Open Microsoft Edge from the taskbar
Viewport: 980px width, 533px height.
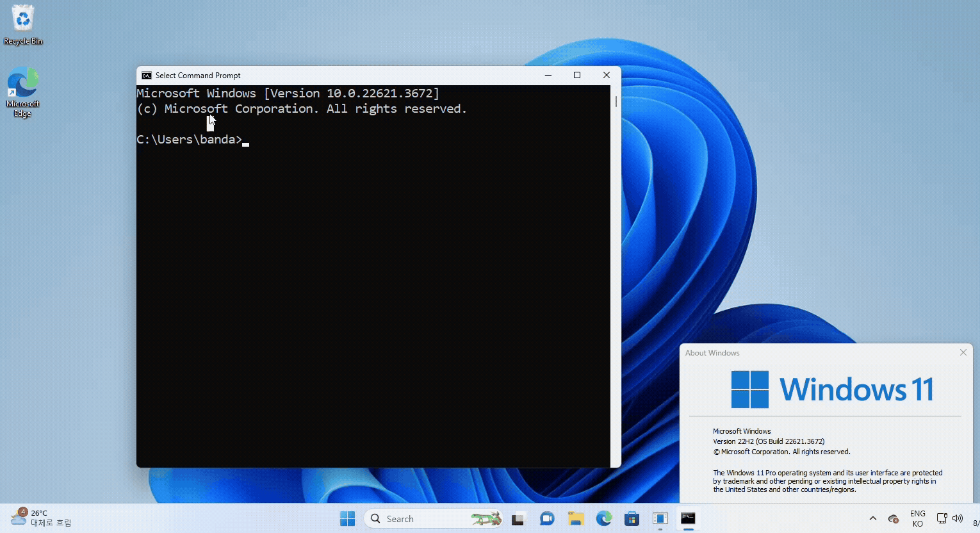click(x=604, y=519)
